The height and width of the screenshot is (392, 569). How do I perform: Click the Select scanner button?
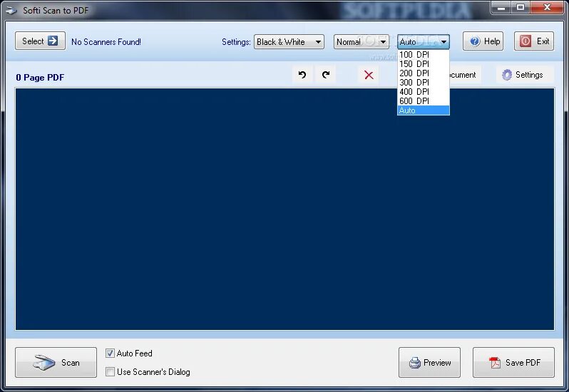click(40, 41)
